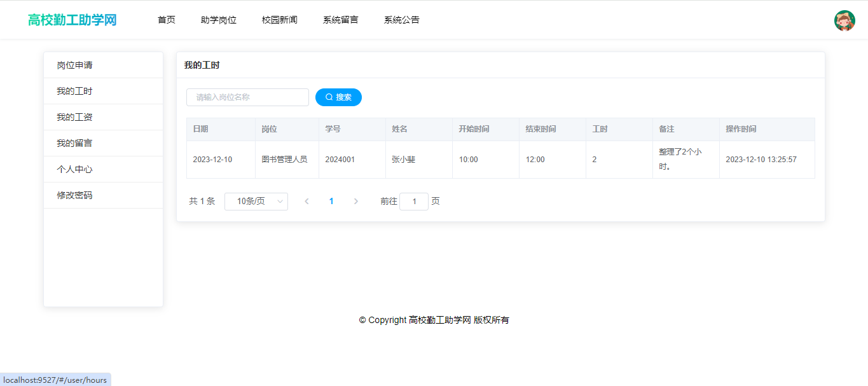The height and width of the screenshot is (386, 868).
Task: Click page number 1 in pagination
Action: coord(331,202)
